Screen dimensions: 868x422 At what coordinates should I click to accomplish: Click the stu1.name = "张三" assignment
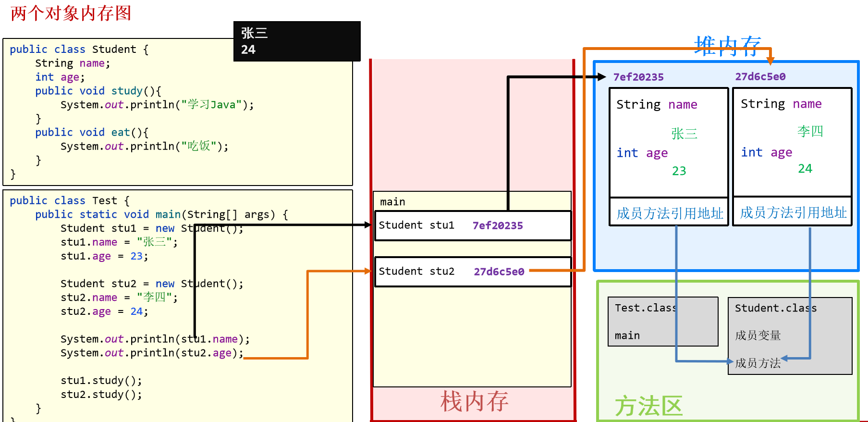click(x=119, y=242)
